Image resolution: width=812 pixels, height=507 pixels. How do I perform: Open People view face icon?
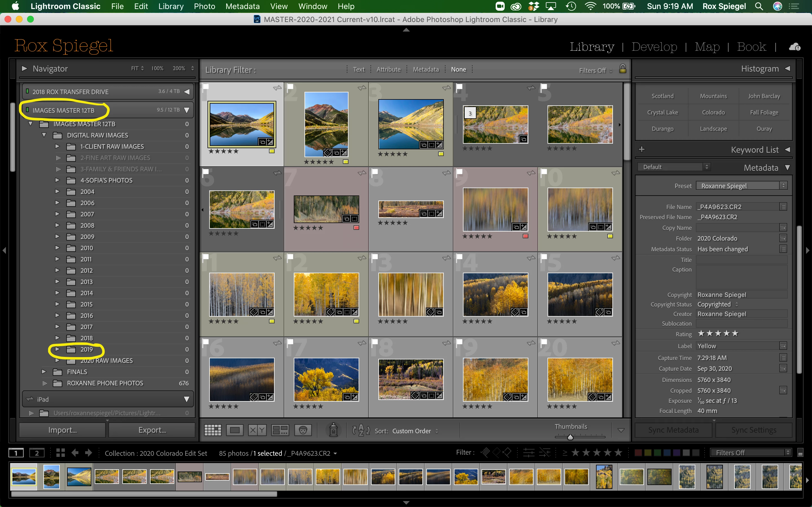click(303, 430)
